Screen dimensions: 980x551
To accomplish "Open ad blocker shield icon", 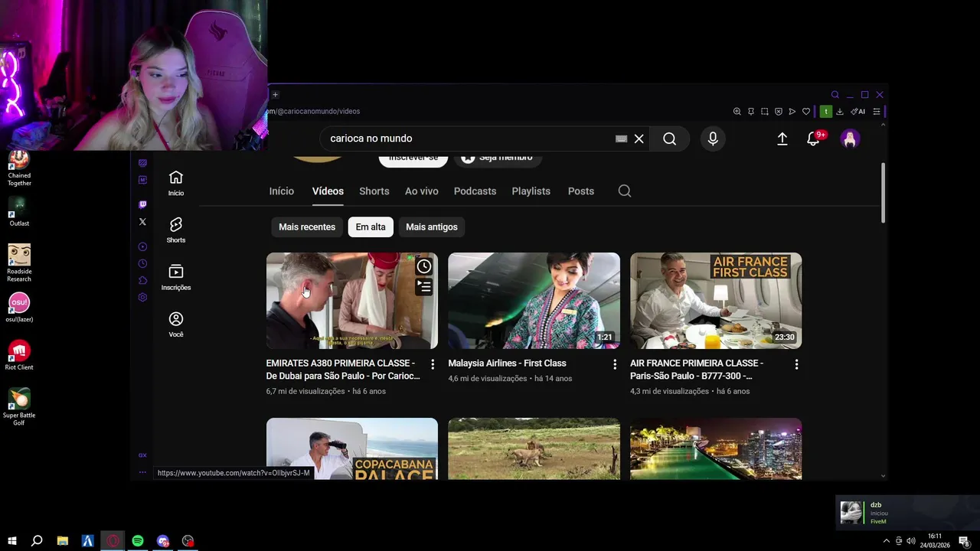I will click(778, 112).
